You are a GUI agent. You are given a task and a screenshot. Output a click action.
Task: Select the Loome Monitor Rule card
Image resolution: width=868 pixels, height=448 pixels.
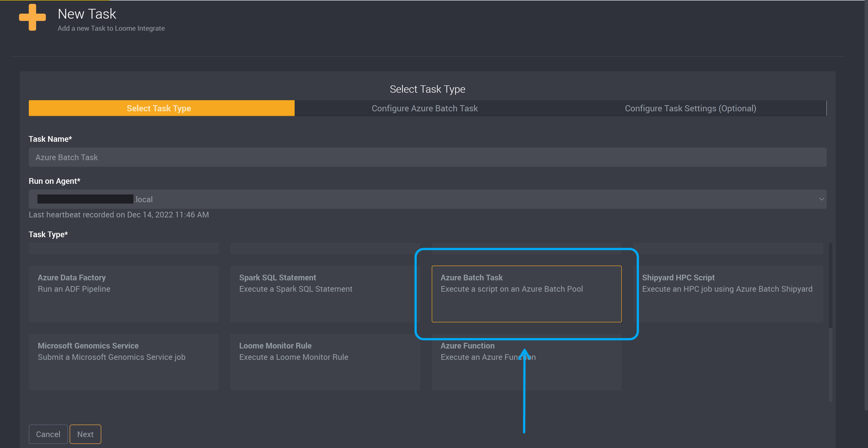pos(325,362)
